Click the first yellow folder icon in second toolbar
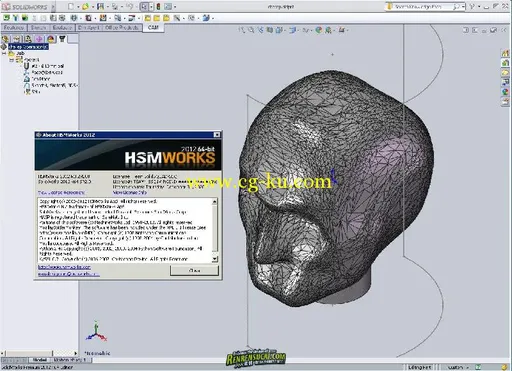This screenshot has width=512, height=371. (x=147, y=18)
